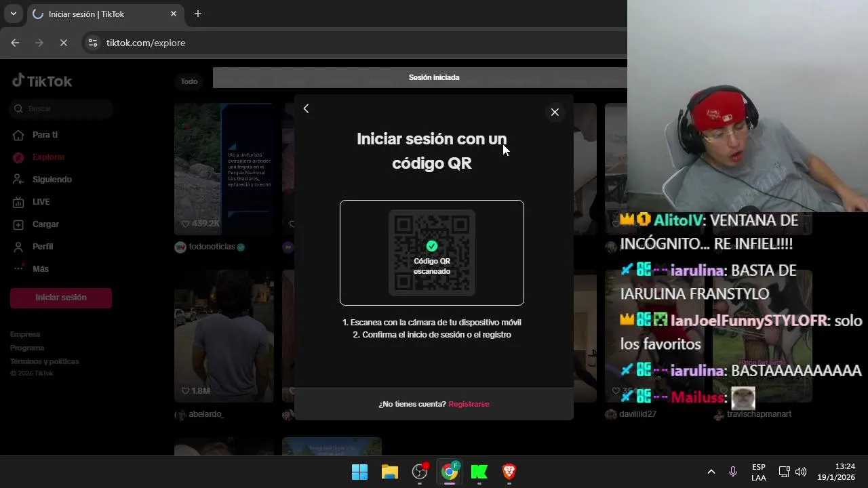The height and width of the screenshot is (488, 868).
Task: Open the TikTok logo home link
Action: click(42, 81)
